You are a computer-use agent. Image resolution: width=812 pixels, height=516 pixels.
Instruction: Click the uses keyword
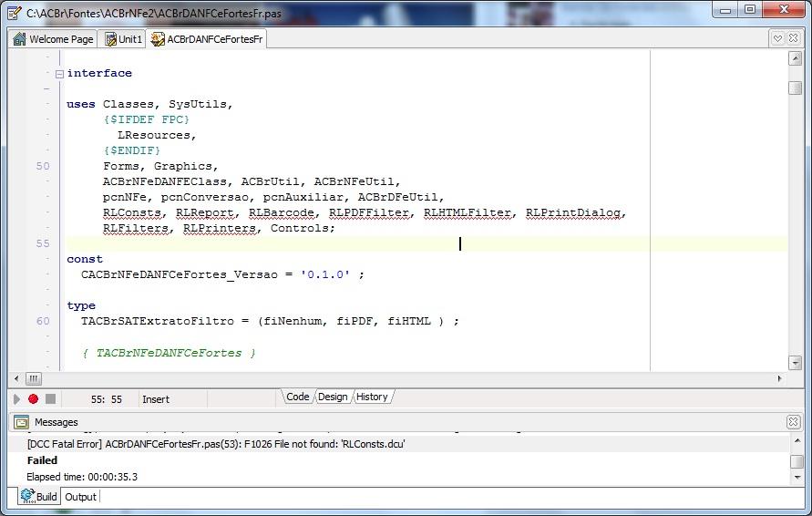coord(81,104)
